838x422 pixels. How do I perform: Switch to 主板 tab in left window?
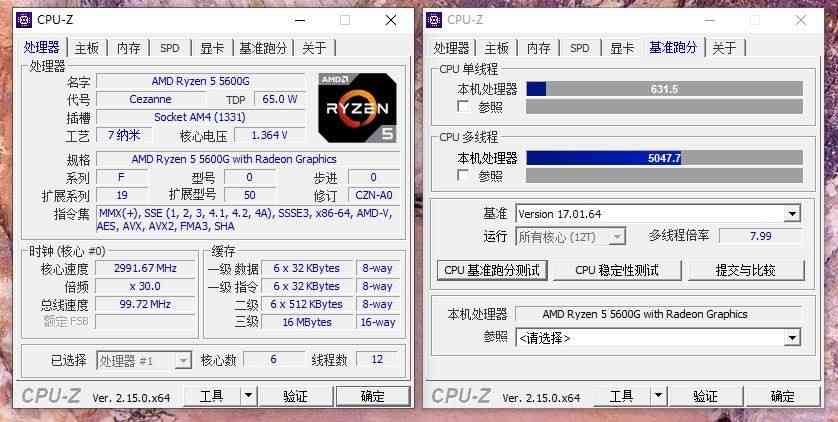(x=87, y=48)
